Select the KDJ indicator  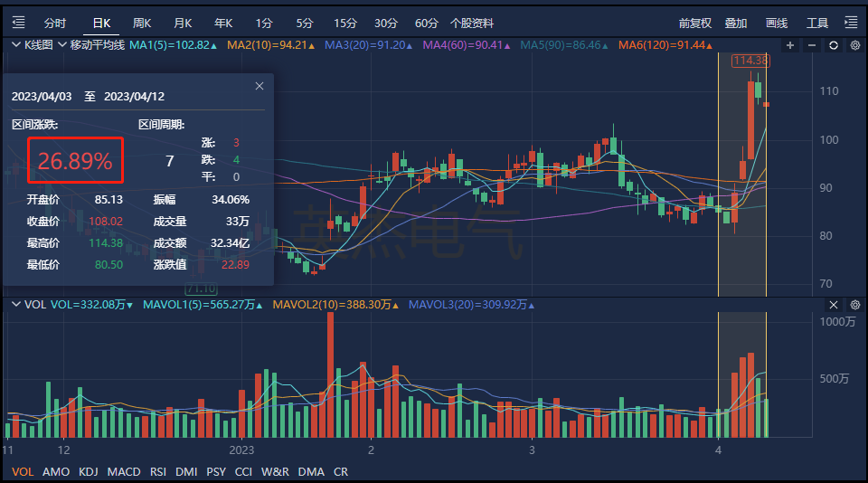(89, 471)
